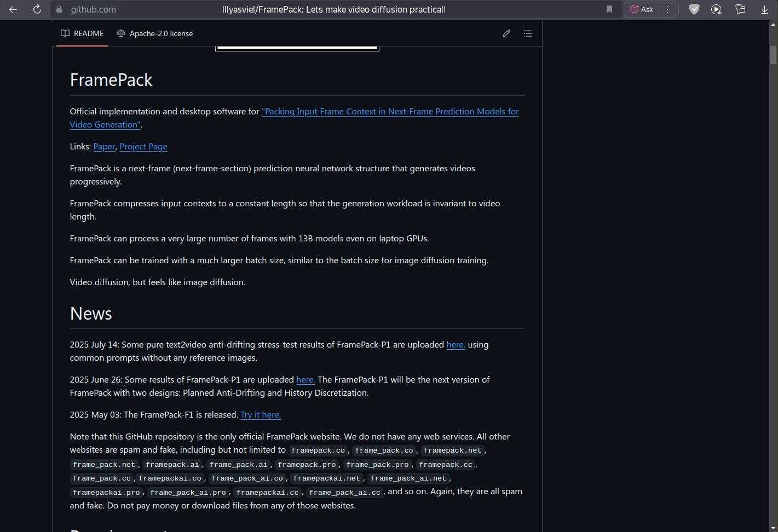Click the frame_pack.pro code text
Viewport: 778px width, 532px height.
point(378,465)
